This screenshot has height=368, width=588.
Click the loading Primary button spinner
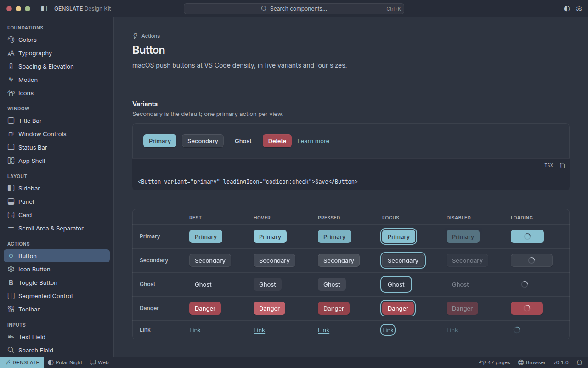[527, 236]
